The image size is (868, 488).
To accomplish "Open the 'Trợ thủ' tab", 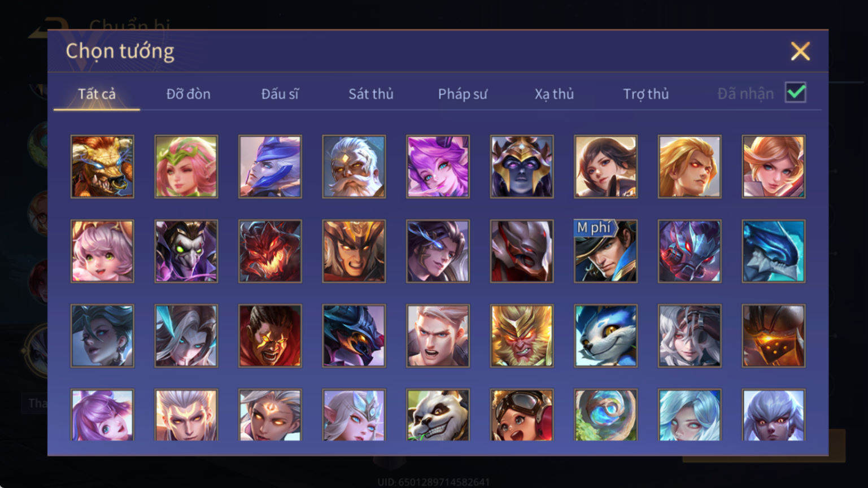I will click(x=645, y=94).
